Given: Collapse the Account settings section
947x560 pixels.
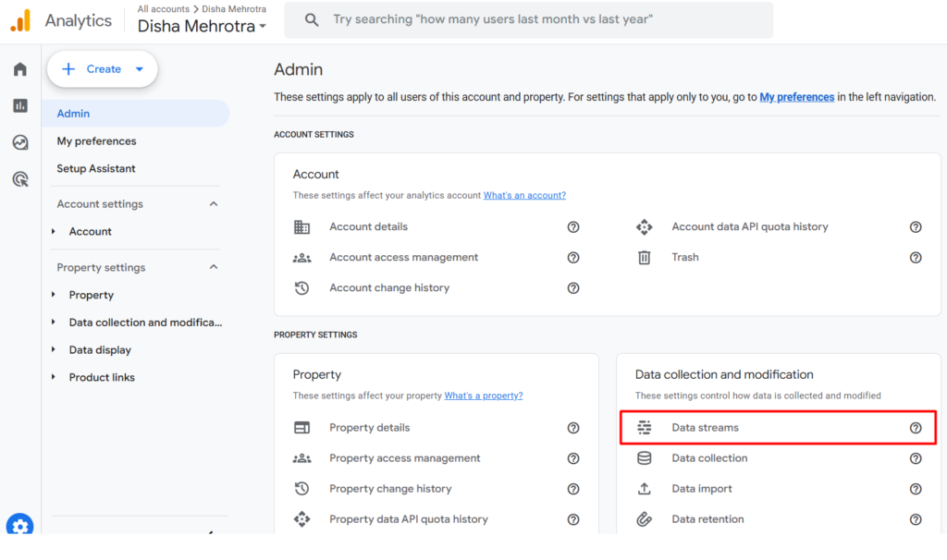Looking at the screenshot, I should coord(214,204).
